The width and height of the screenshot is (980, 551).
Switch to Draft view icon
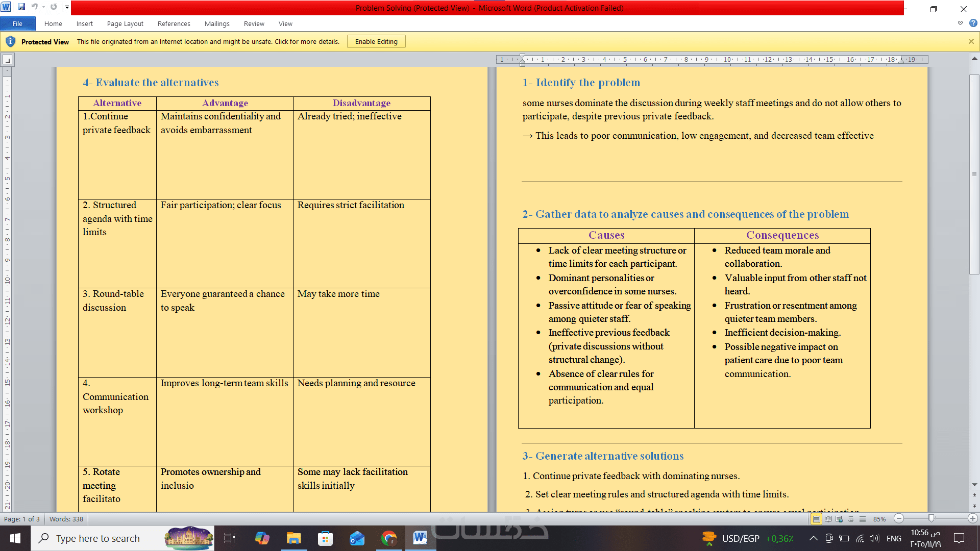[x=863, y=519]
